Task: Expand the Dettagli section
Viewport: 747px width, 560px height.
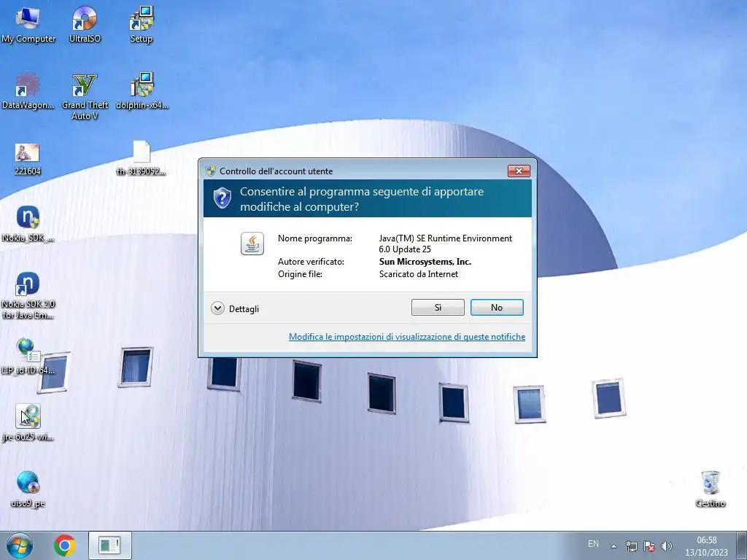Action: pyautogui.click(x=235, y=308)
